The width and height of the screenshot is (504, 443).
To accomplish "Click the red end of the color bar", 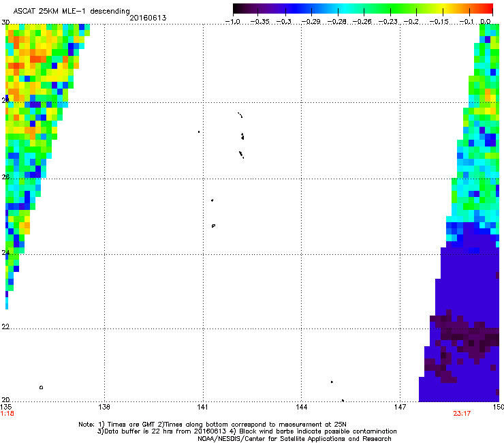I will pos(488,8).
